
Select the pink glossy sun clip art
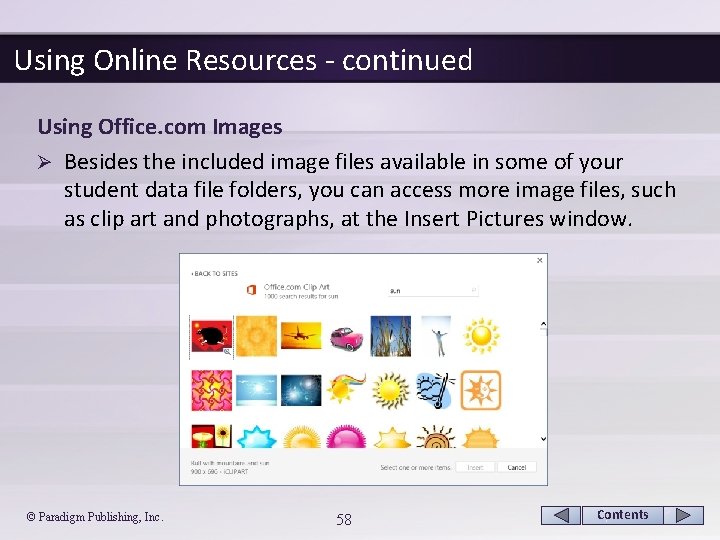[346, 437]
